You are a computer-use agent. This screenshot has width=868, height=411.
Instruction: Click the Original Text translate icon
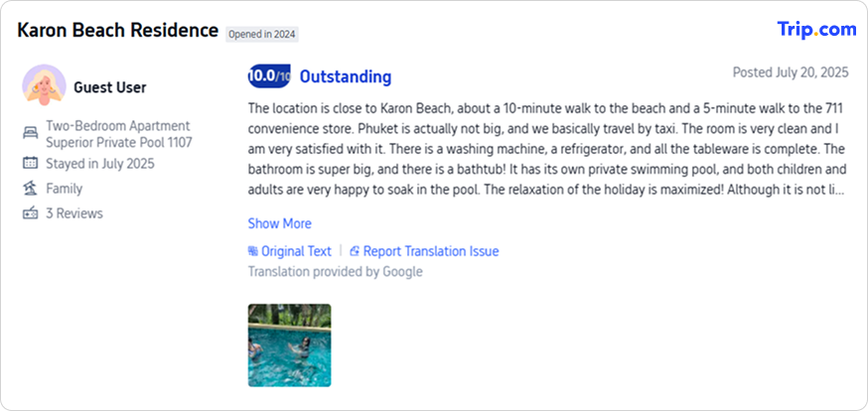click(253, 251)
